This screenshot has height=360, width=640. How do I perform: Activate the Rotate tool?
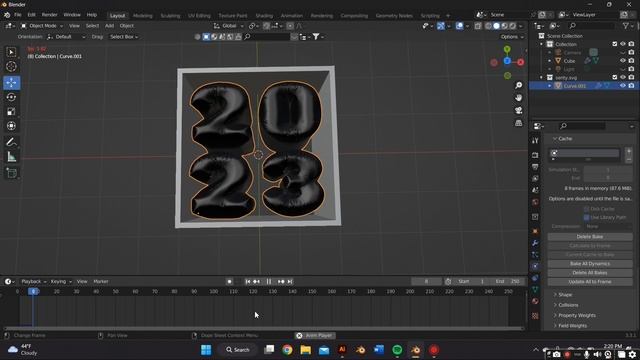pos(11,97)
